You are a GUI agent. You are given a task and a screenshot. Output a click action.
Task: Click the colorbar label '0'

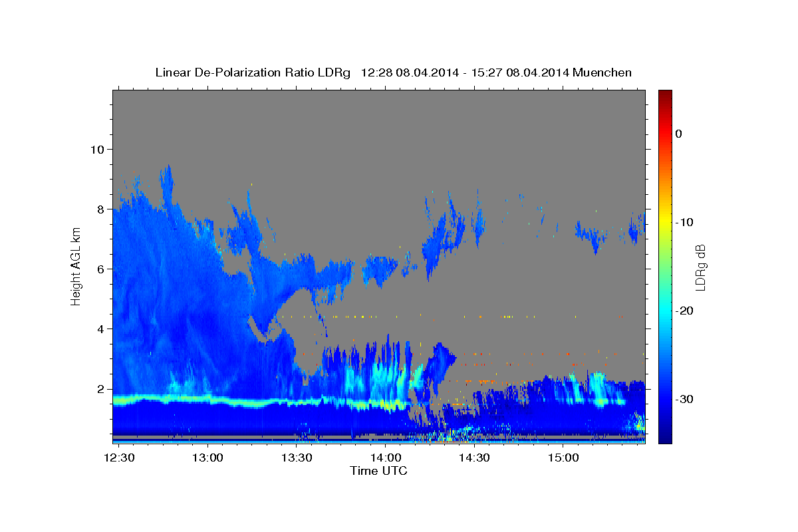[679, 134]
